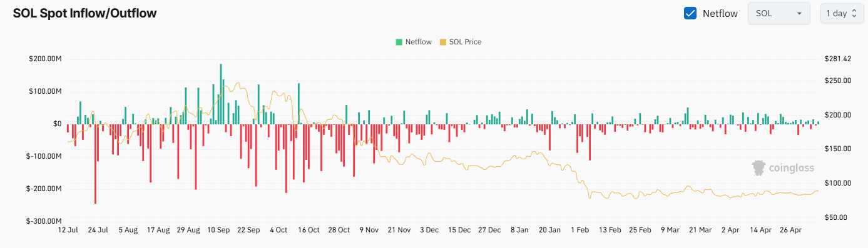Click the 3 Dec date label
Viewport: 868px width, 248px height.
tap(429, 230)
